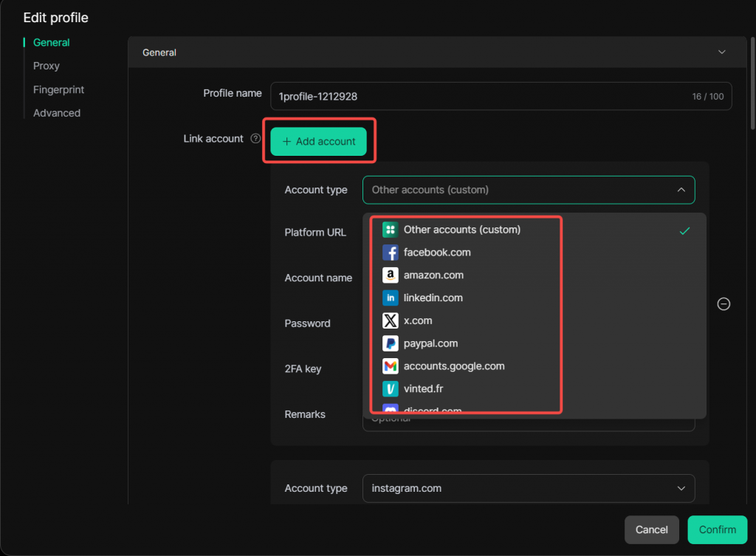Choose the amazon.com account option

coord(433,275)
